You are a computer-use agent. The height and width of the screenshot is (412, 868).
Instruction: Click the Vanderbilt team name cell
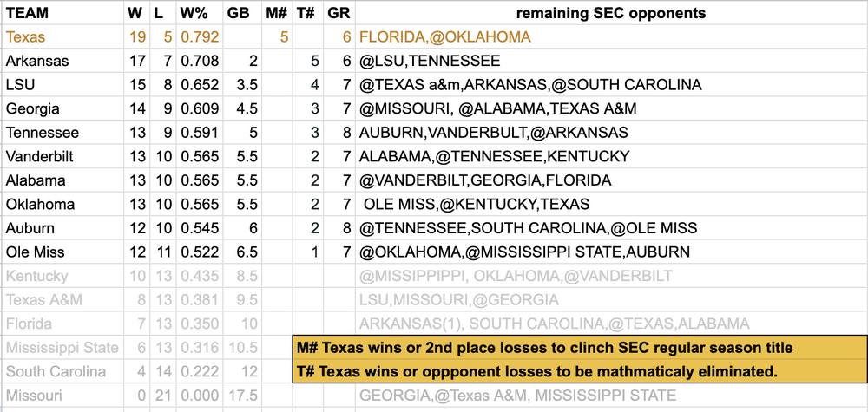tap(40, 157)
